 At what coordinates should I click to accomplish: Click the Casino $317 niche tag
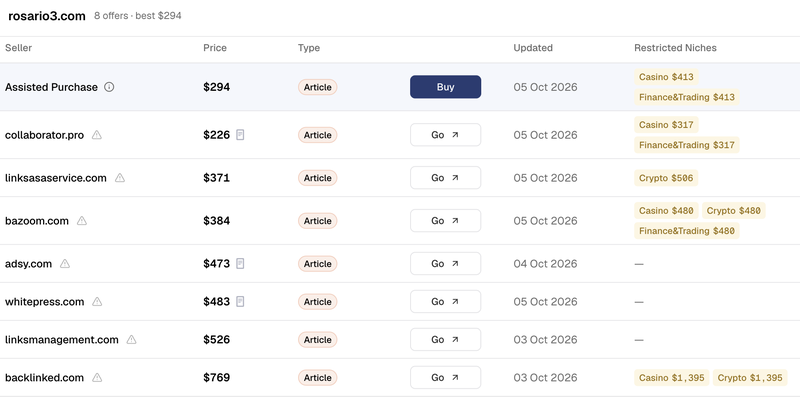[x=666, y=125]
